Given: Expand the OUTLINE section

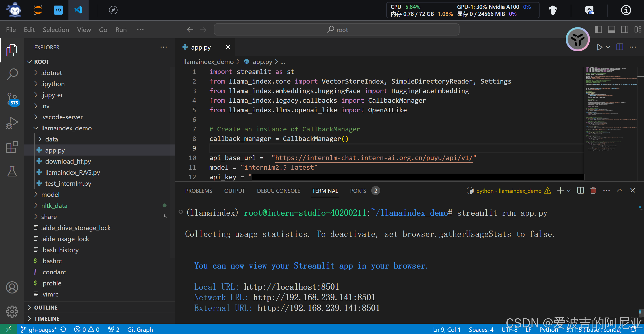Looking at the screenshot, I should point(46,307).
